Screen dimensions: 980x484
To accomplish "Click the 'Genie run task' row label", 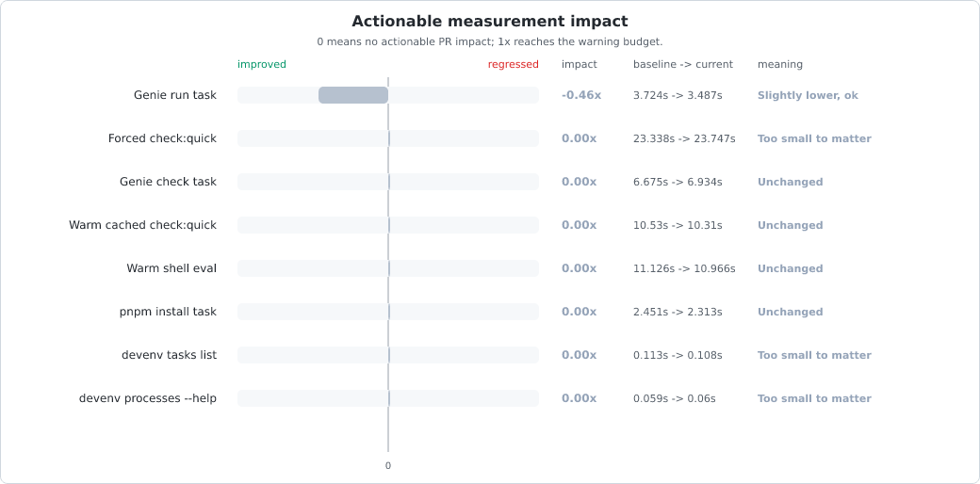I will 175,95.
